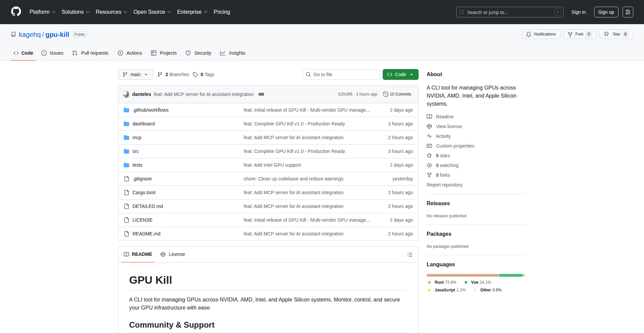
Task: Click the Search or jump to field
Action: point(509,12)
